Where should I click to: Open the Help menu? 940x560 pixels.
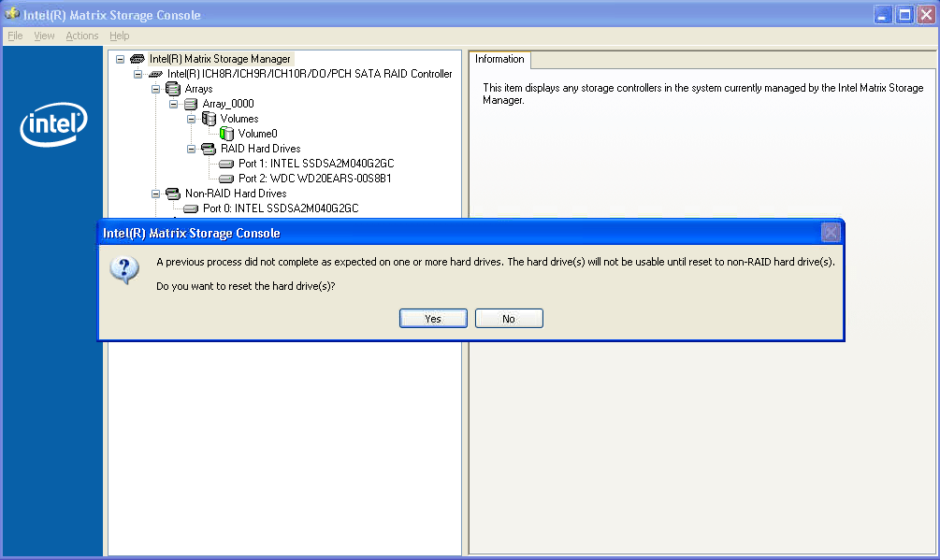[120, 36]
